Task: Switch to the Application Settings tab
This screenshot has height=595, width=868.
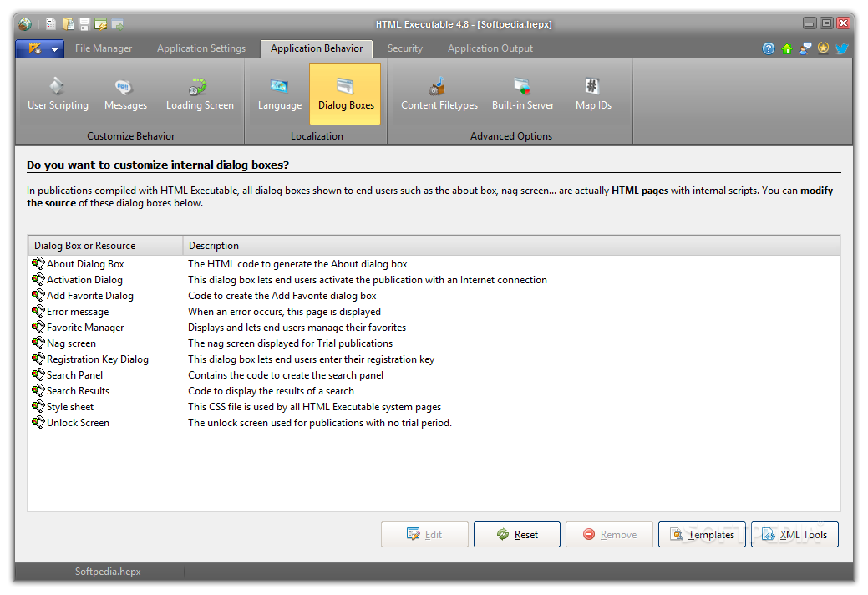Action: [201, 48]
